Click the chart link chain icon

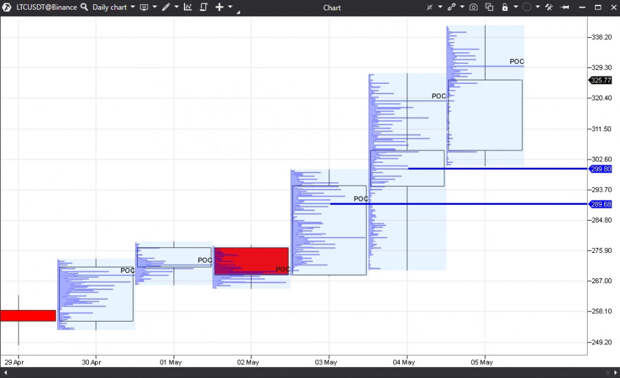(x=452, y=7)
